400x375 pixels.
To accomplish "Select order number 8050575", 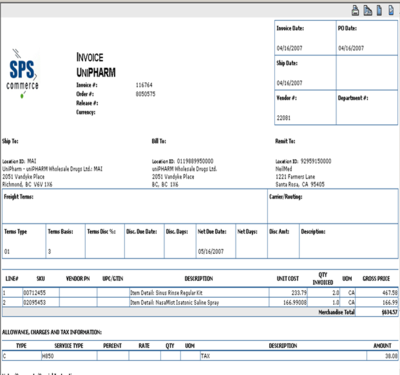I will tap(145, 94).
